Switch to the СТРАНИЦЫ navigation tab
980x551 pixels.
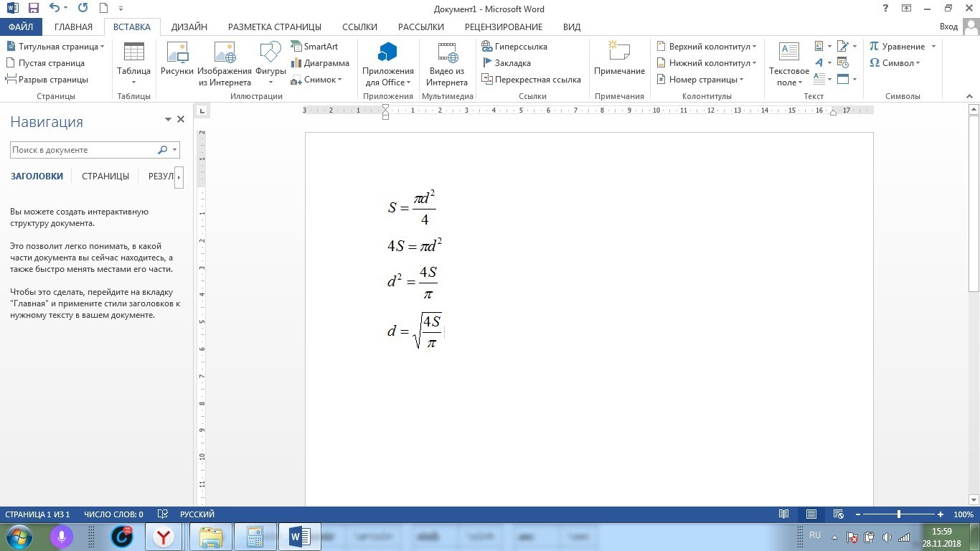tap(105, 176)
